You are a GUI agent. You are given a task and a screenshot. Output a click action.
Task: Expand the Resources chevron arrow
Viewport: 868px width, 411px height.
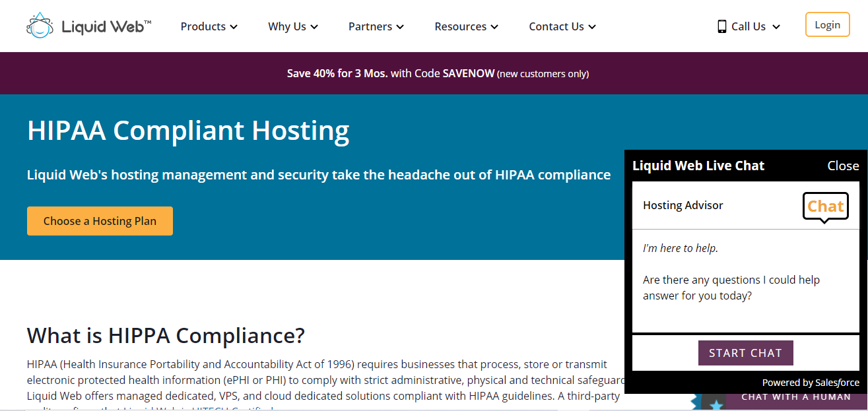click(494, 27)
